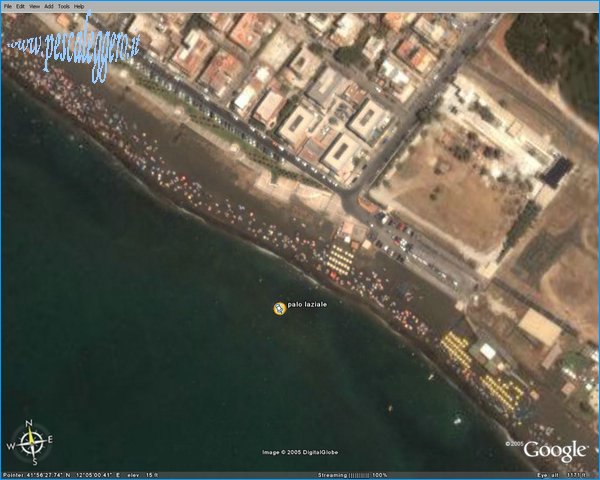This screenshot has height=480, width=600.
Task: Open the Help menu
Action: 79,6
